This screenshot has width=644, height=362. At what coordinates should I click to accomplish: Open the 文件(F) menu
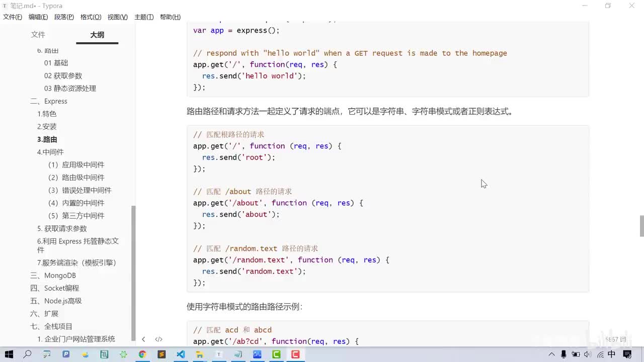coord(13,17)
